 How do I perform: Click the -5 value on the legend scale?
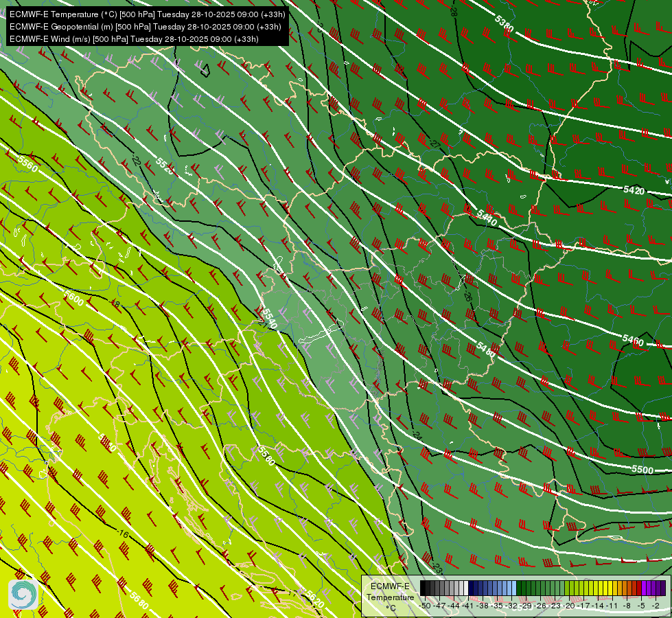click(641, 606)
